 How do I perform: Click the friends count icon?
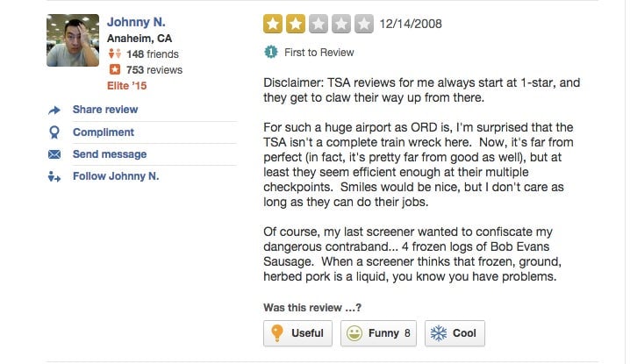(115, 54)
